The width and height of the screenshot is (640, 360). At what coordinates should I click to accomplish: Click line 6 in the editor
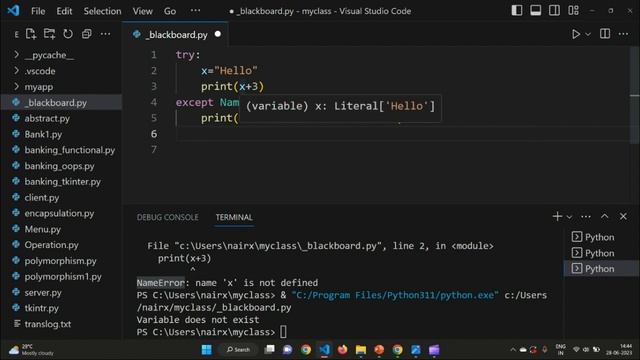coord(402,133)
